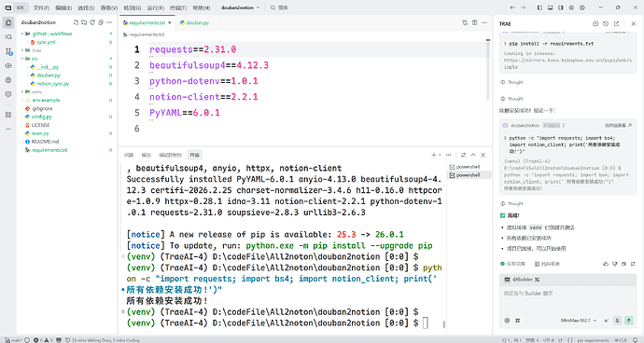Viewport: 644px width, 343px height.
Task: Expand the last Thought section above 完成
Action: click(x=511, y=203)
